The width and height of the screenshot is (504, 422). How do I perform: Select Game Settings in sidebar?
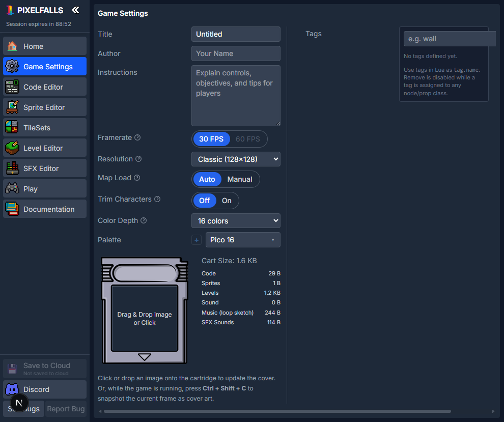[45, 67]
